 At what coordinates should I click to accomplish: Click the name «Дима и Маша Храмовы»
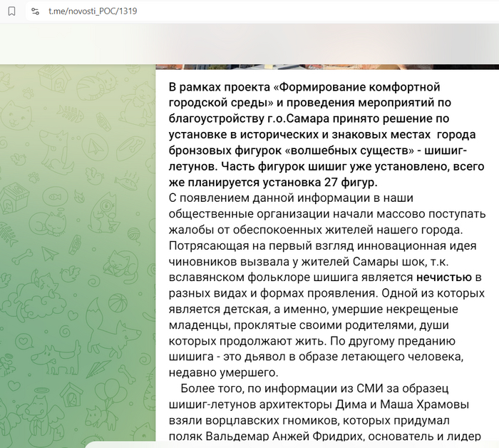402,404
